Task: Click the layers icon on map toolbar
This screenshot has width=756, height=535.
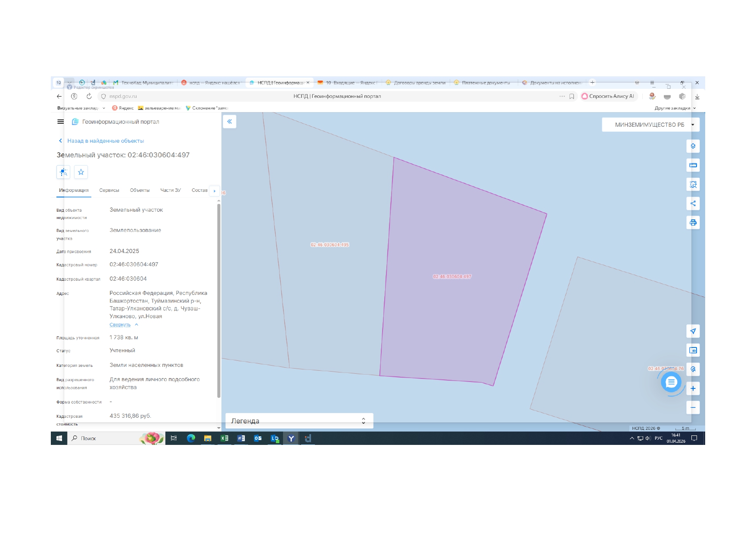Action: point(693,146)
